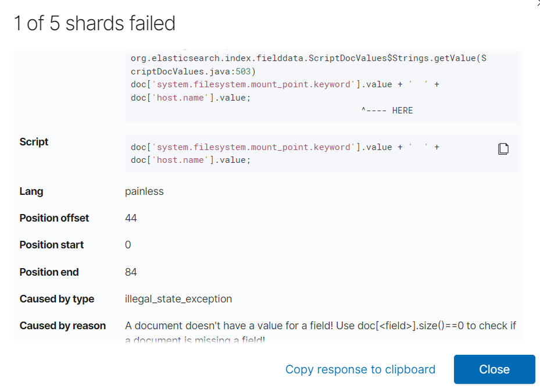
Task: Click the Position end value 84
Action: [x=131, y=272]
